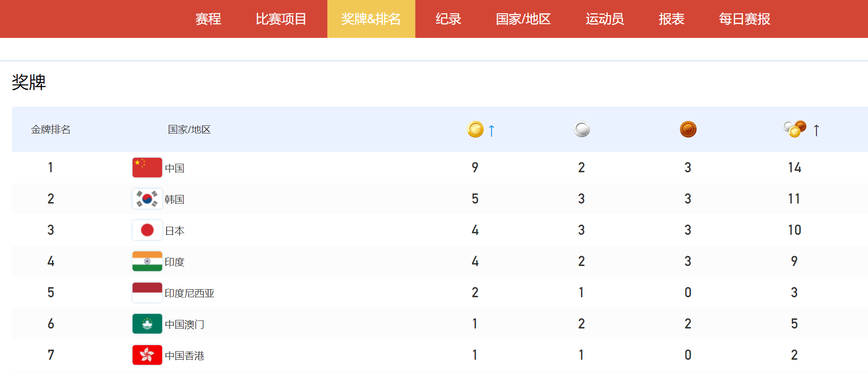
Task: Click the total medals column icon
Action: (795, 129)
